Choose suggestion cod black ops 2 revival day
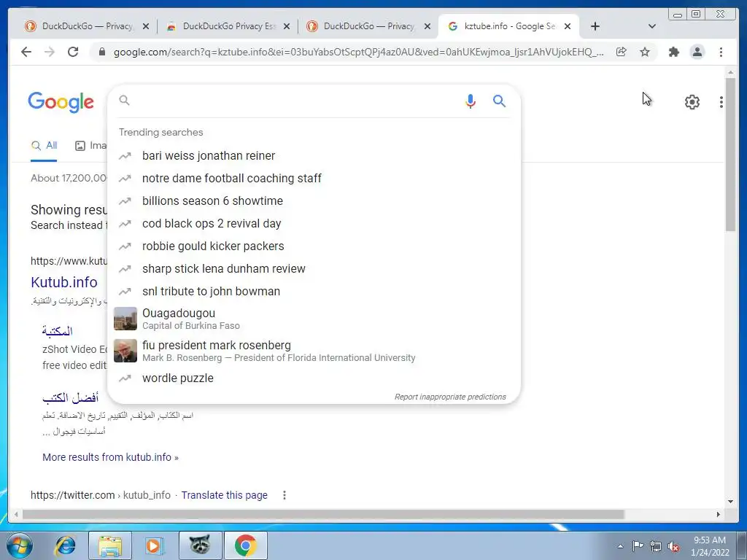 tap(314, 223)
